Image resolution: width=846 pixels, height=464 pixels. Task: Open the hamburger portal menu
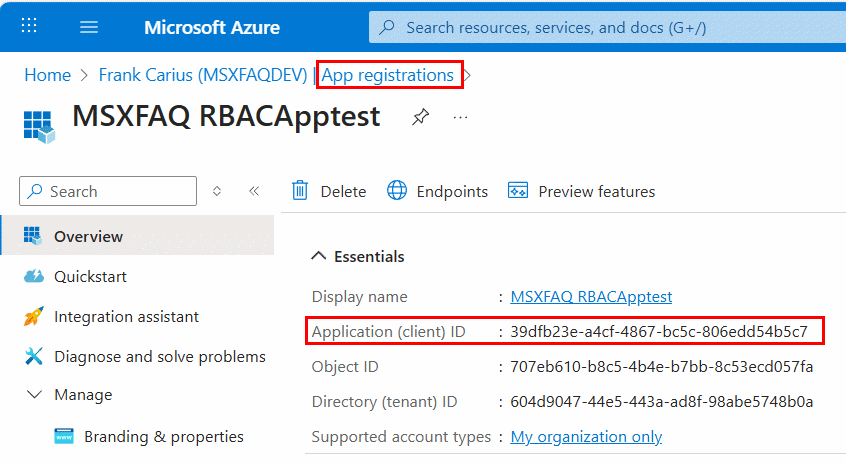[x=89, y=27]
